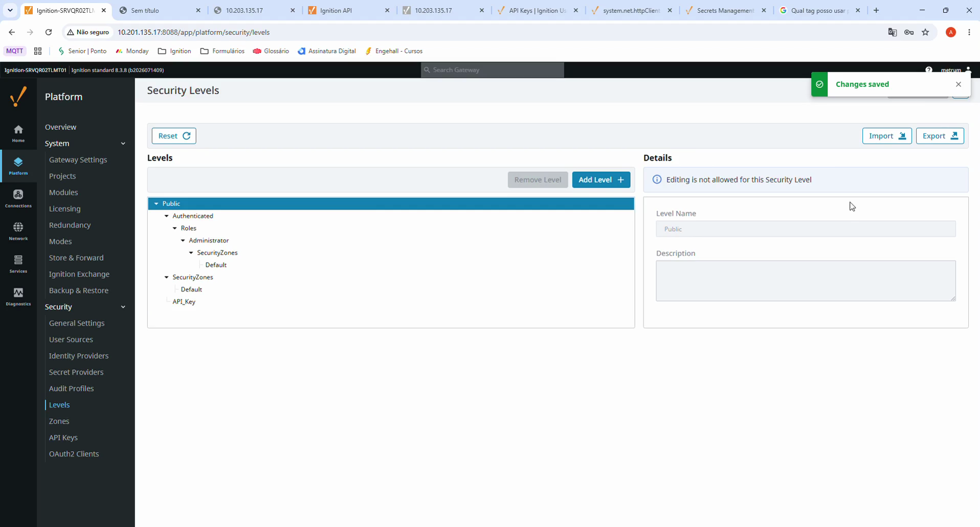Open the Projects page
Viewport: 980px width, 527px height.
pos(62,176)
